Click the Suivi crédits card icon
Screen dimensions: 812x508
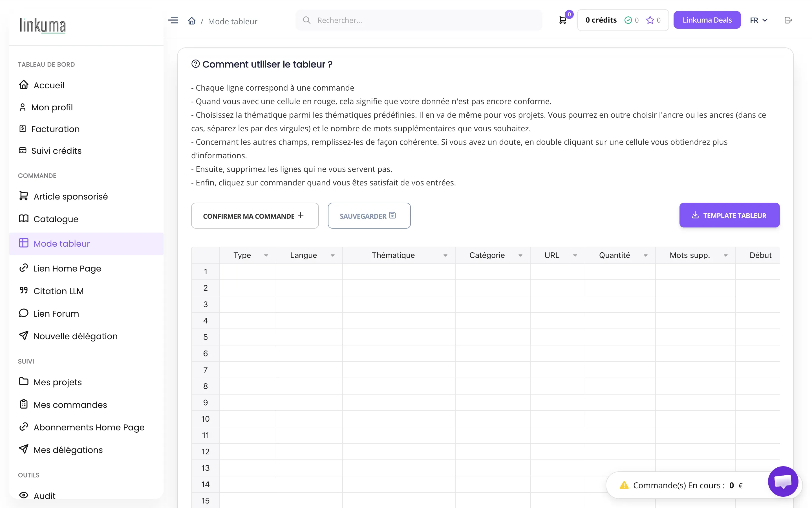[23, 150]
